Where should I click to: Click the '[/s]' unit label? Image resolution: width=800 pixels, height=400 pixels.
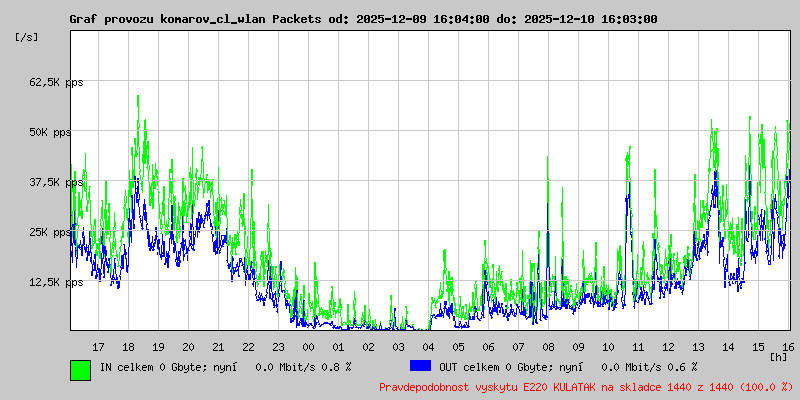[x=27, y=37]
